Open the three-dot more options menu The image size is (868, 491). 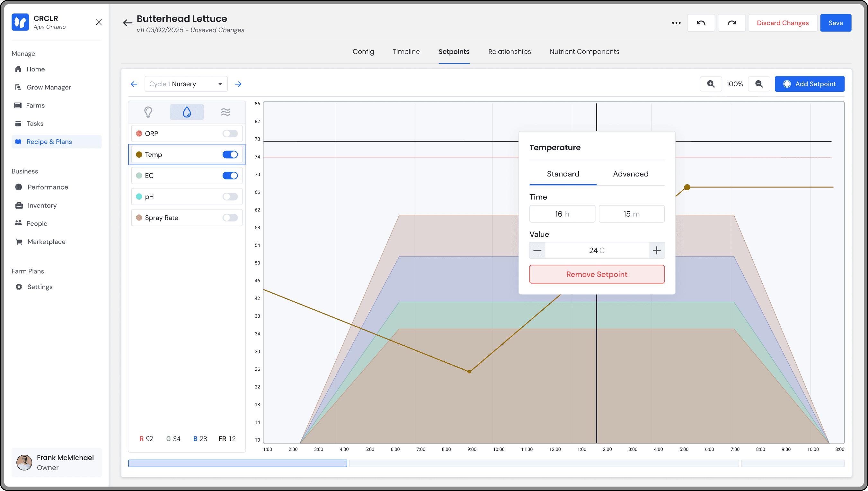tap(676, 23)
